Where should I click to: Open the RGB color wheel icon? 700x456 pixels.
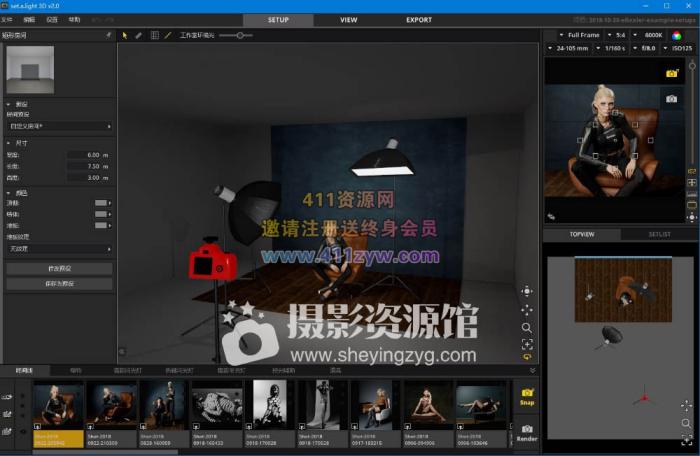tap(676, 35)
